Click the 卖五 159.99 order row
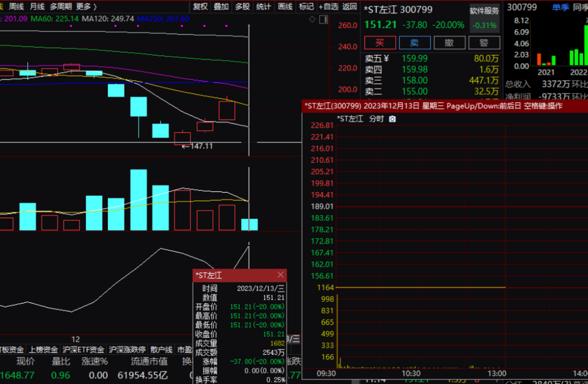 pyautogui.click(x=432, y=58)
